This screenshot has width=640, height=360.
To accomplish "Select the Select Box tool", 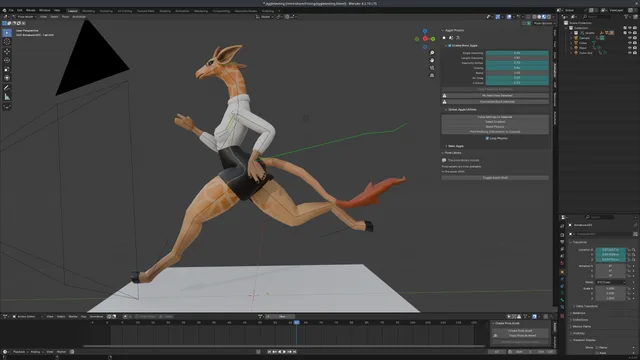I will coord(7,33).
